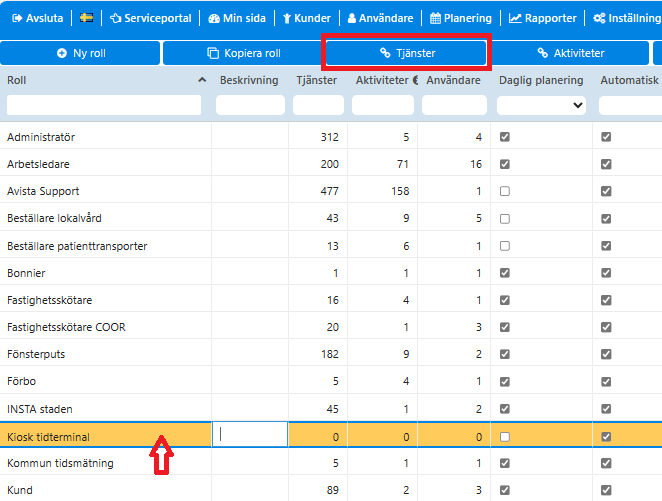662x501 pixels.
Task: Click Tjänster value 477 for Avista Support
Action: (x=329, y=191)
